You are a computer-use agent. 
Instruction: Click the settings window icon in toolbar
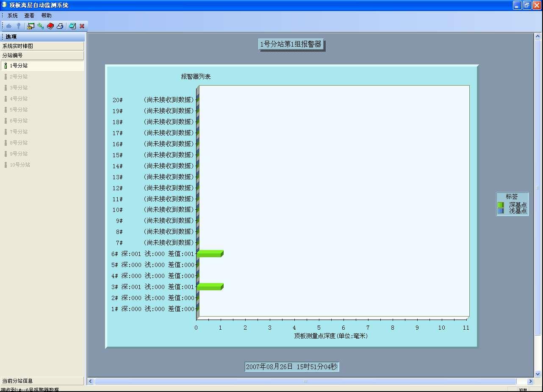point(31,26)
